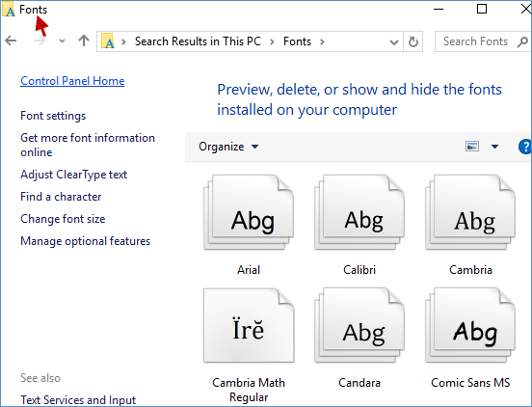Select the Calibri font family thumbnail
This screenshot has height=407, width=532.
click(x=359, y=212)
